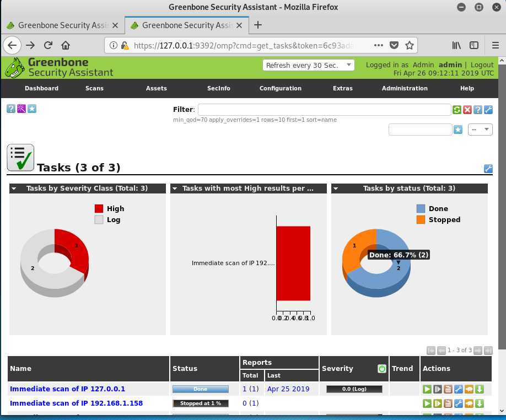Open the Configuration menu
The width and height of the screenshot is (506, 420).
[281, 88]
